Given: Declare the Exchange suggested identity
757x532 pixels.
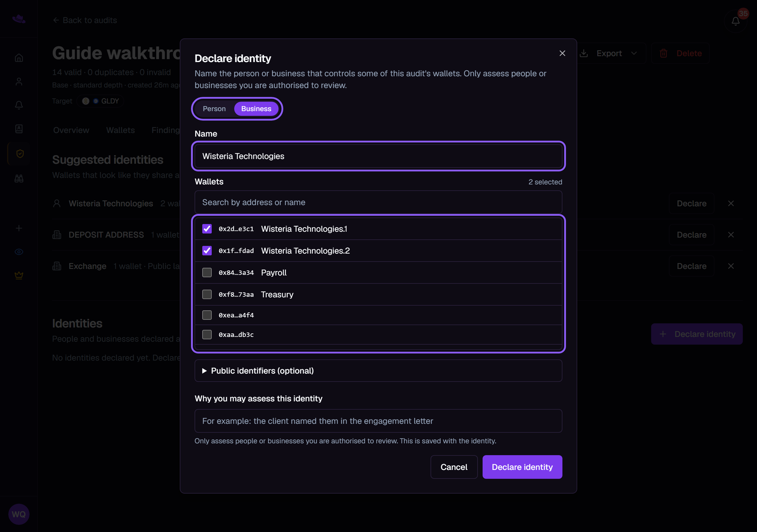Looking at the screenshot, I should [691, 266].
